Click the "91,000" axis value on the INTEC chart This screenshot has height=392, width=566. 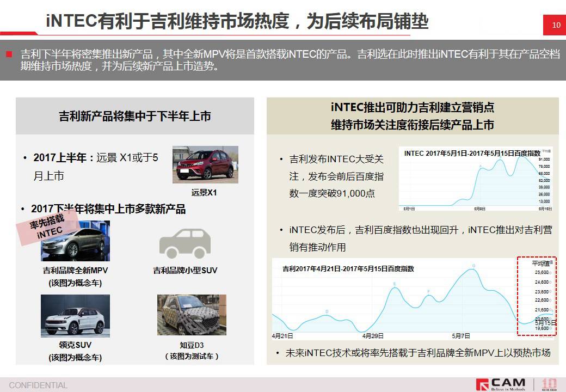[x=544, y=159]
